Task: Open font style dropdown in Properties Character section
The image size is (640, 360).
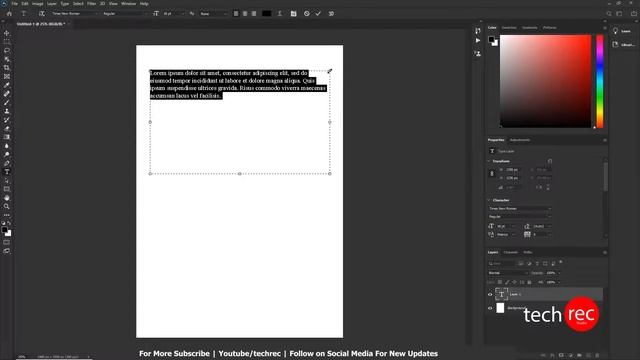Action: tap(520, 217)
